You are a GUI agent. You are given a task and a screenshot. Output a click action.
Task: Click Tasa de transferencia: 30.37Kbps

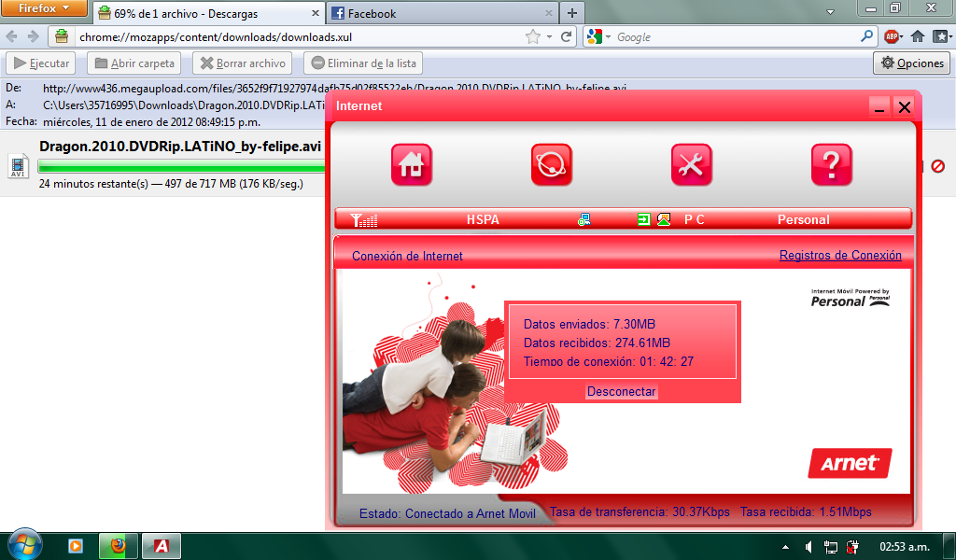(x=640, y=511)
